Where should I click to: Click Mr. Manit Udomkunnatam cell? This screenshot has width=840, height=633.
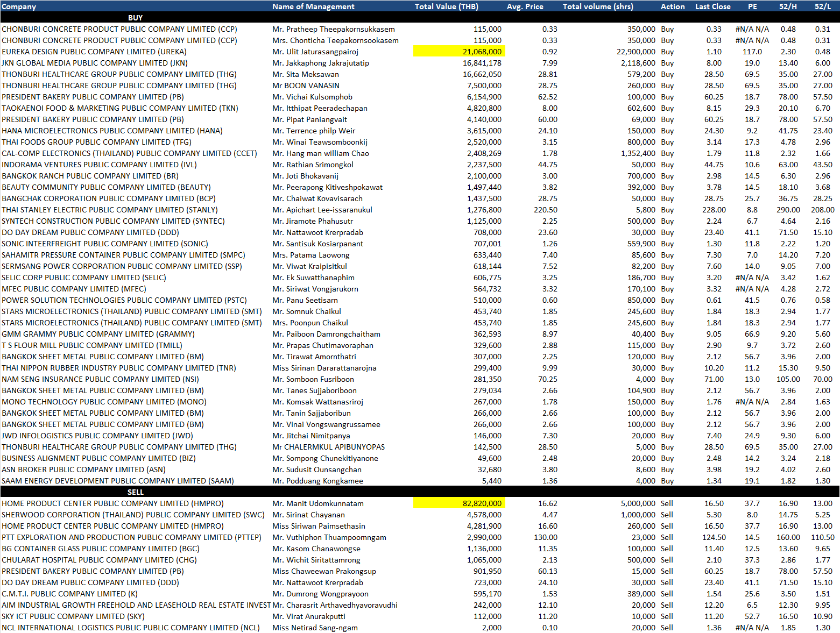click(x=318, y=503)
